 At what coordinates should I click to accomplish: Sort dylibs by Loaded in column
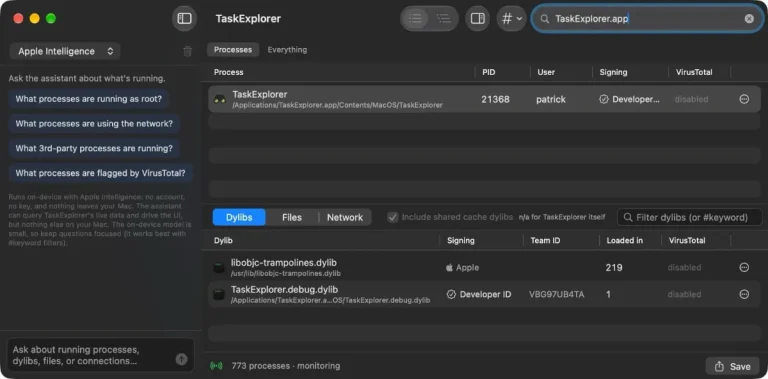[624, 240]
